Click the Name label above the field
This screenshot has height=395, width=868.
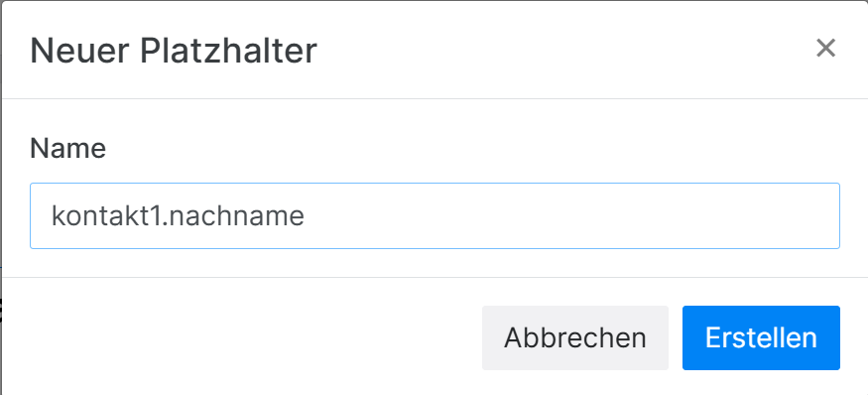[x=67, y=149]
